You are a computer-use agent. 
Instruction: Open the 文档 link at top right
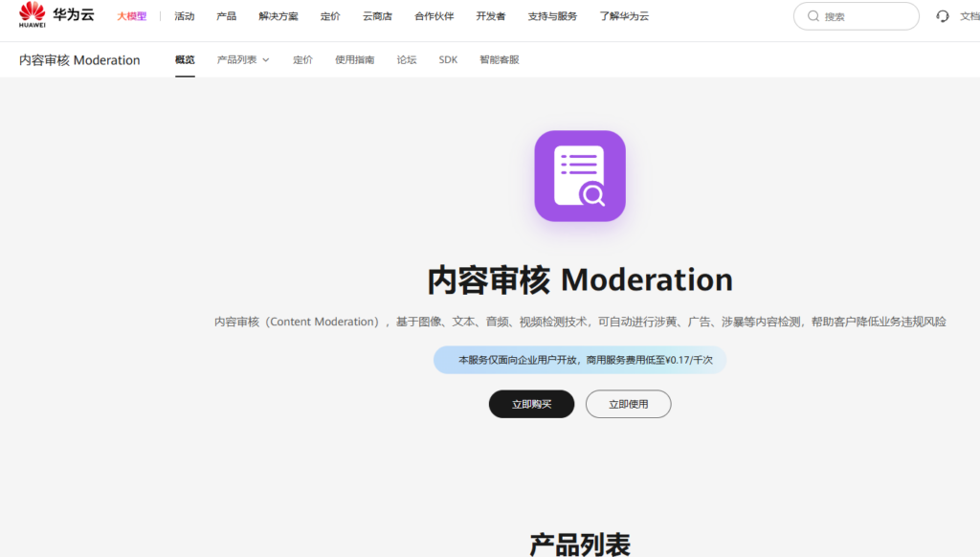click(x=969, y=16)
